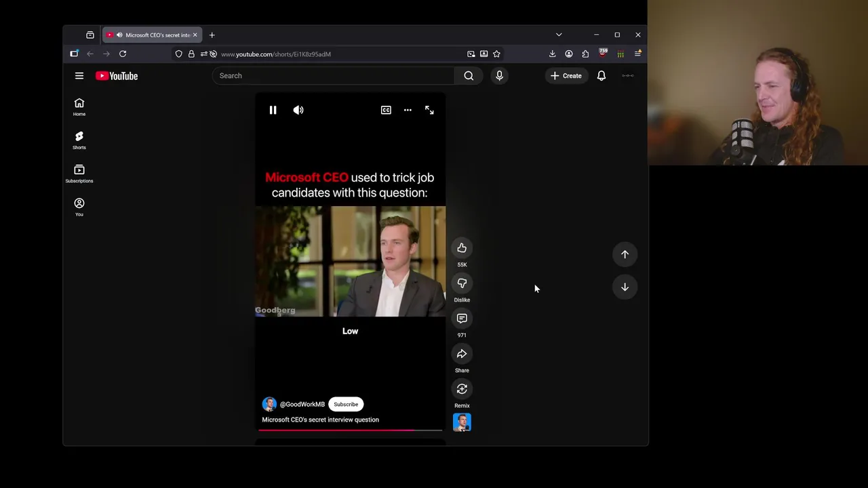Open the comments showing 971

click(x=462, y=319)
